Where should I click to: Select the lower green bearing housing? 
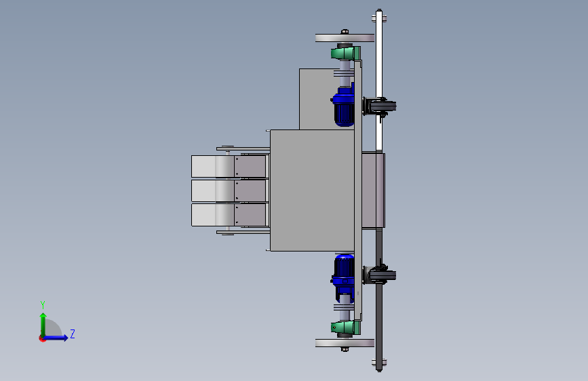pyautogui.click(x=346, y=327)
